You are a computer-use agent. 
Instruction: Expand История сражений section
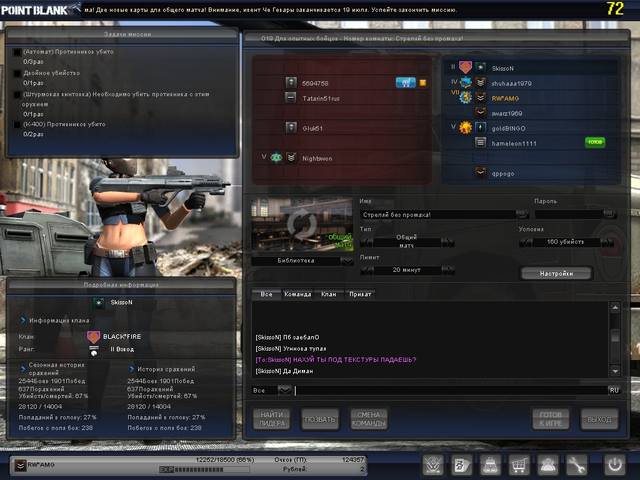coord(131,369)
